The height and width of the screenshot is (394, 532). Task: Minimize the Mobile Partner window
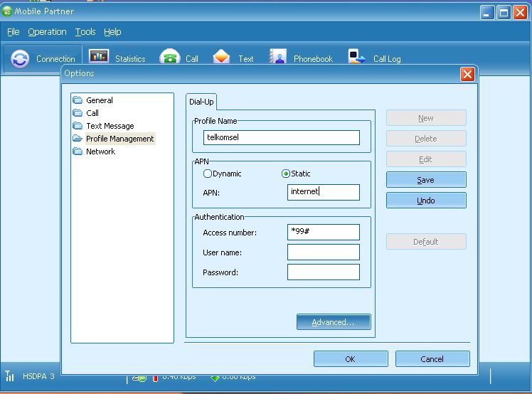(x=487, y=13)
